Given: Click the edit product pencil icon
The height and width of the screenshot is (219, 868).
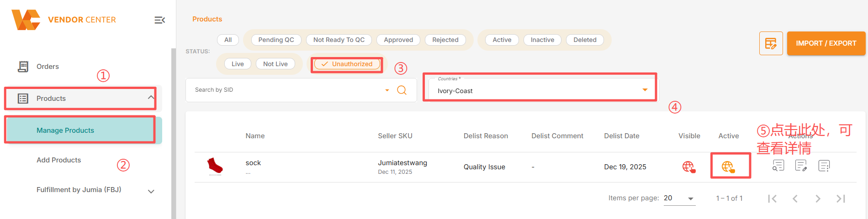Looking at the screenshot, I should (801, 166).
